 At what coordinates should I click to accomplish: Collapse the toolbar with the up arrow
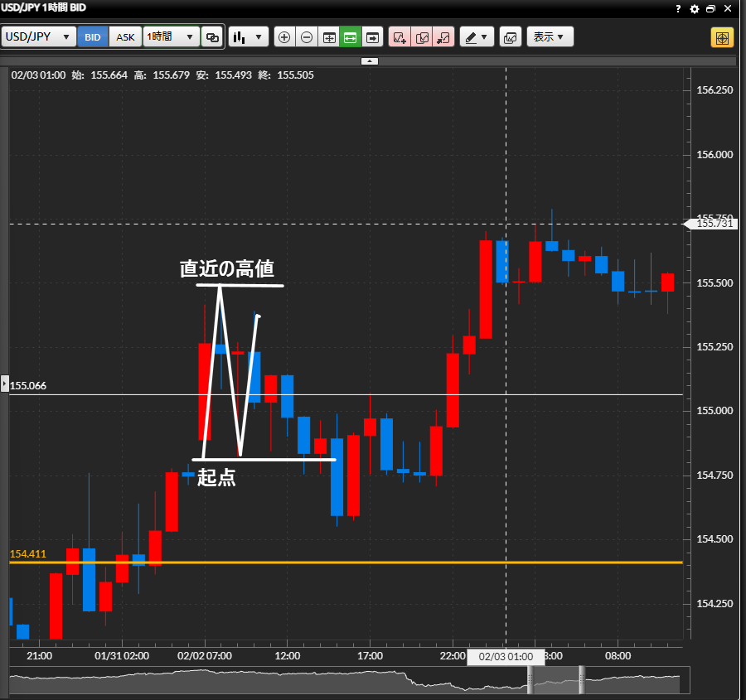point(370,60)
